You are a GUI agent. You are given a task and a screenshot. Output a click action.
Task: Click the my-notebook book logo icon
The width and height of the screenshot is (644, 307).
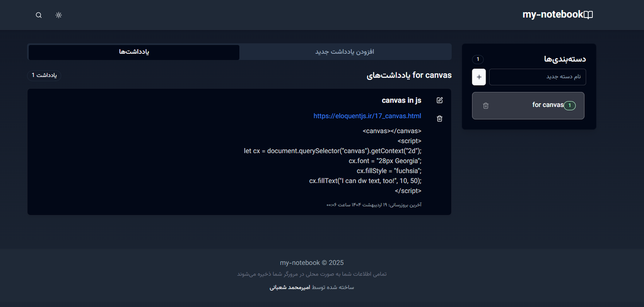point(588,15)
